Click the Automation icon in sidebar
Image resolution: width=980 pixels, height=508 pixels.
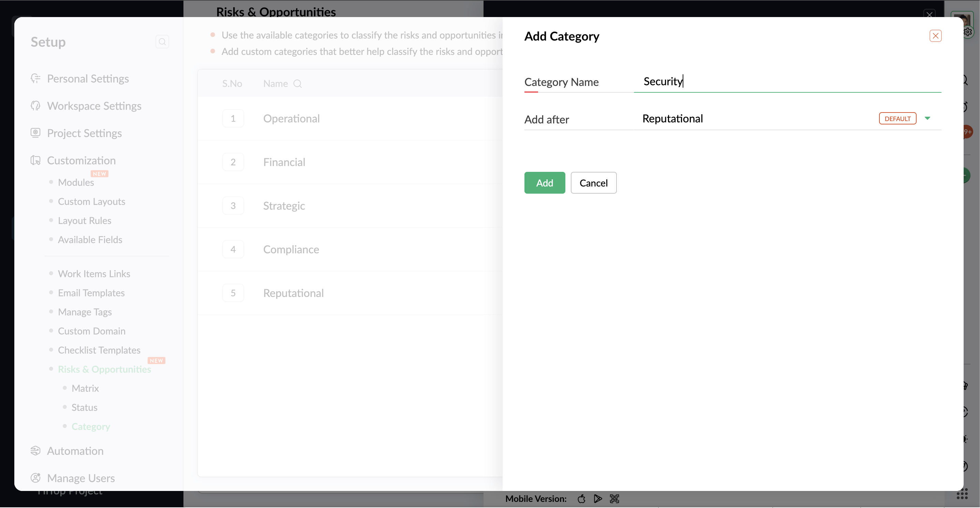(35, 451)
